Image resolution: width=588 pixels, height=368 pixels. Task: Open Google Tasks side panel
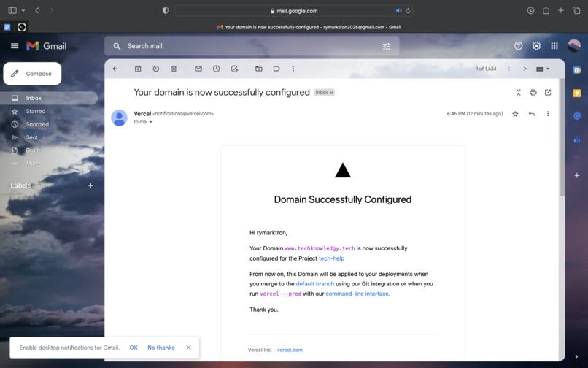point(577,116)
